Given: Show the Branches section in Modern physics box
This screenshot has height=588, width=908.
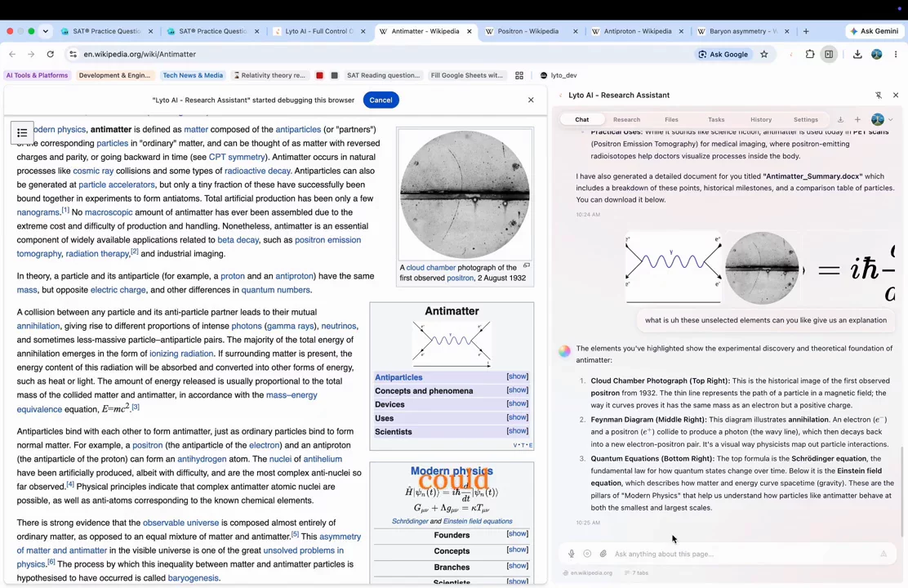Looking at the screenshot, I should click(517, 567).
